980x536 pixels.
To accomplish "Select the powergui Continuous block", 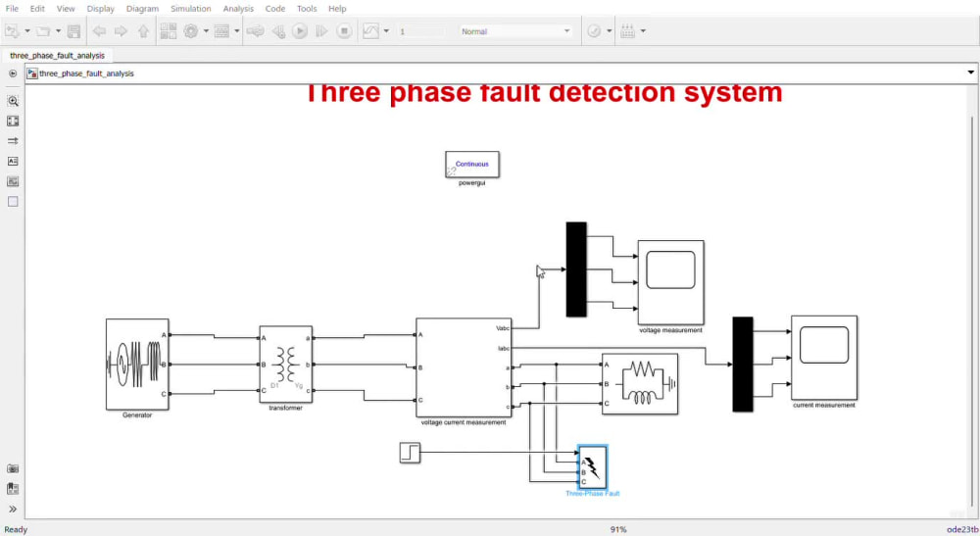I will [472, 165].
